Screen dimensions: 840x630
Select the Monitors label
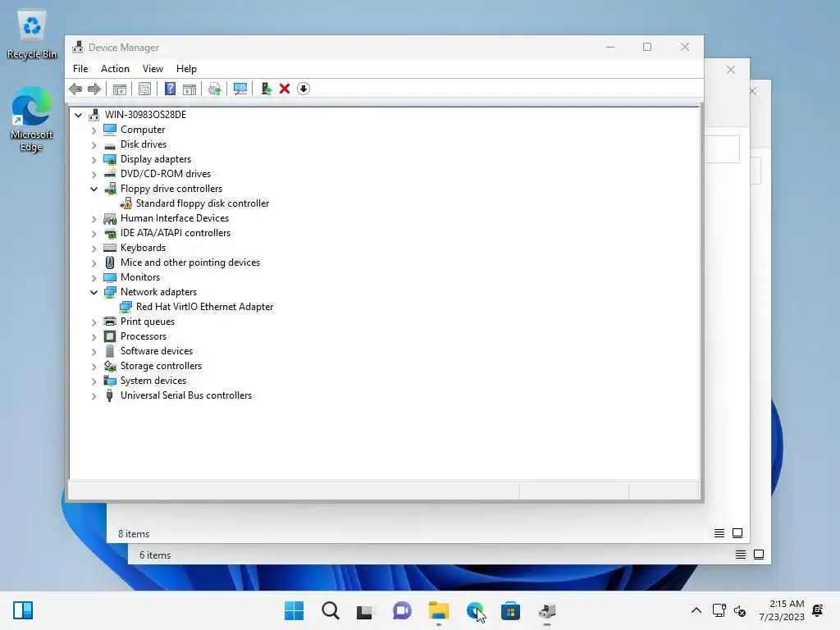pos(140,277)
